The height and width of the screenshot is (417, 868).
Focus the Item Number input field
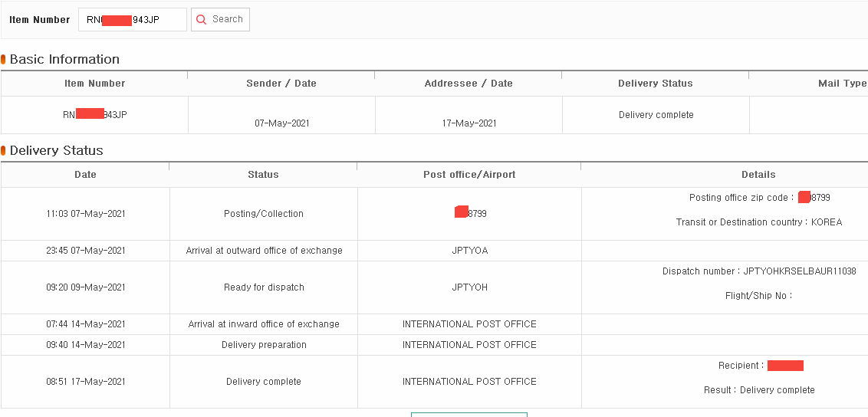(x=133, y=19)
